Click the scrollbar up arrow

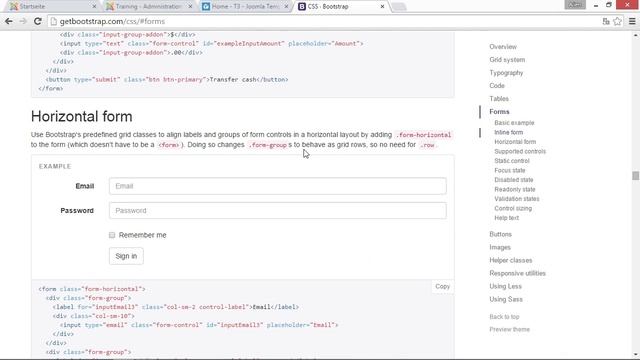tap(636, 36)
